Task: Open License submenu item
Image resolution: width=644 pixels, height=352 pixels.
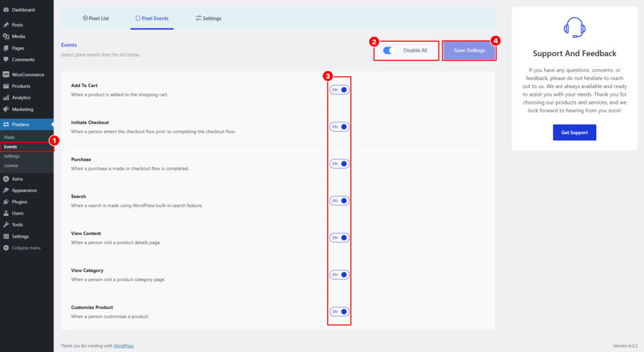Action: click(x=11, y=166)
